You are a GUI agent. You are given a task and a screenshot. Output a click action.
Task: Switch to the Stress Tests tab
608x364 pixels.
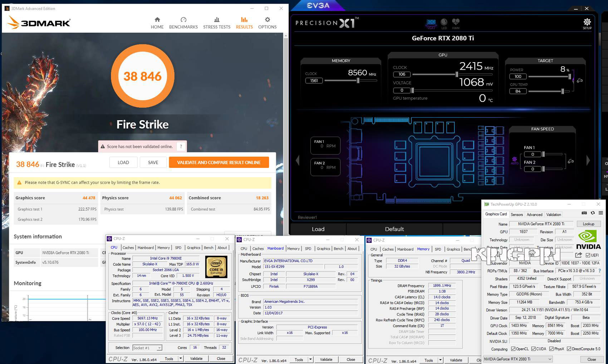coord(217,23)
